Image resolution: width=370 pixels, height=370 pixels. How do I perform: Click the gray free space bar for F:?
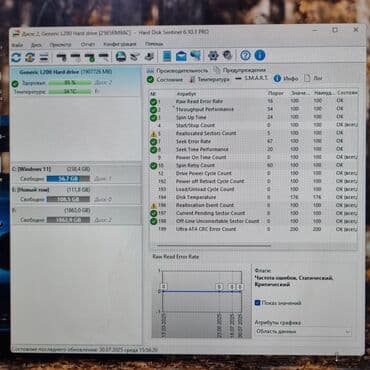point(68,220)
